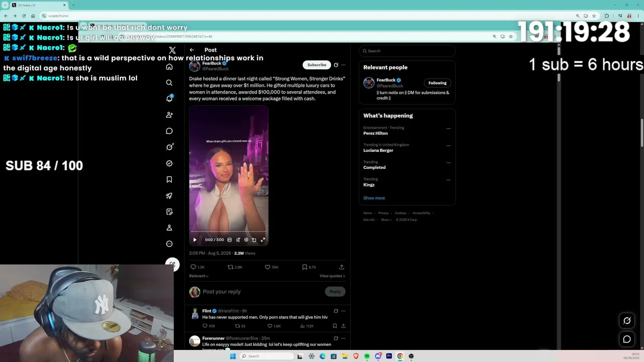Reload the Chrome page
The width and height of the screenshot is (644, 362).
24,16
